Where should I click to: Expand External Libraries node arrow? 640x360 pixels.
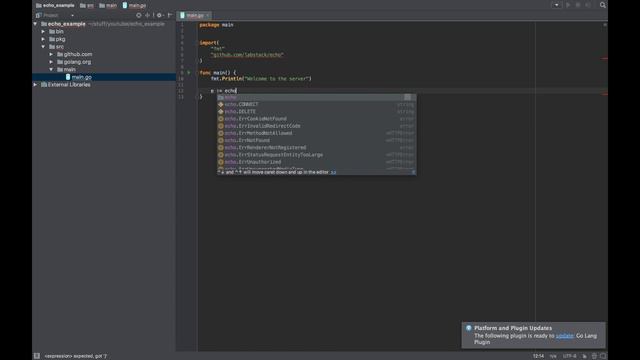point(35,84)
